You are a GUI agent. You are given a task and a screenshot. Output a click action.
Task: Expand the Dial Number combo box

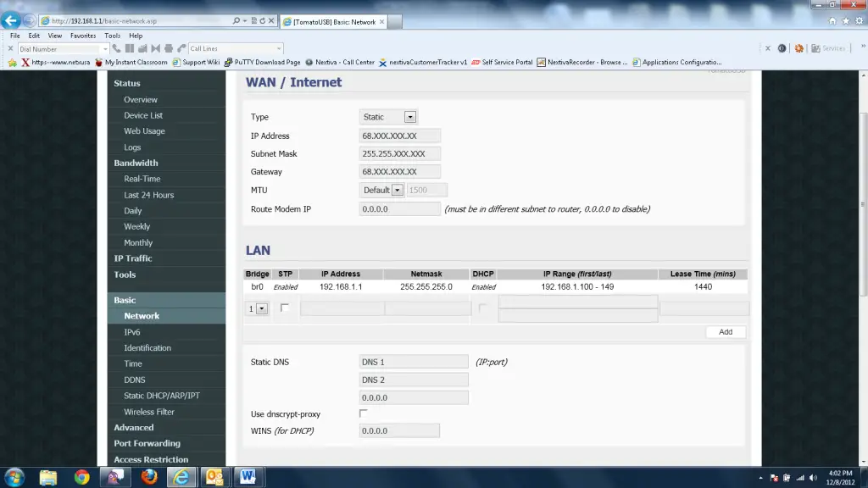pos(104,48)
